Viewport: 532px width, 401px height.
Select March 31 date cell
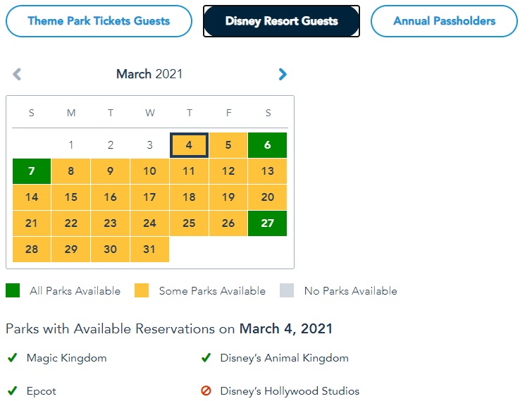tap(149, 249)
